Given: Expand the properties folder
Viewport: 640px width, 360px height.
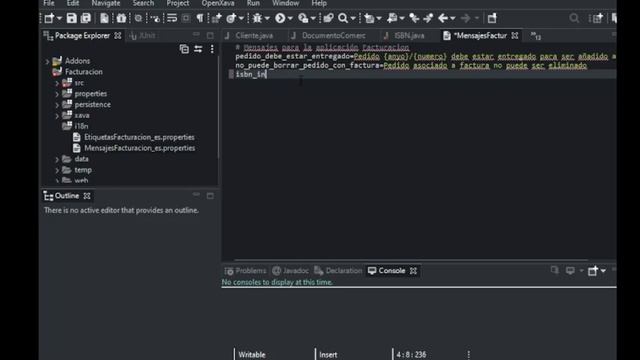Looking at the screenshot, I should coord(57,94).
